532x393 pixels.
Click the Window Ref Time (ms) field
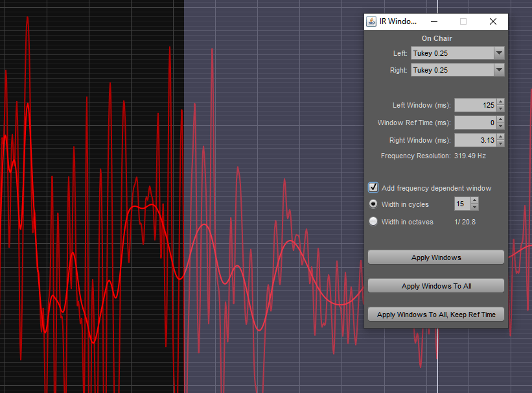pyautogui.click(x=476, y=123)
